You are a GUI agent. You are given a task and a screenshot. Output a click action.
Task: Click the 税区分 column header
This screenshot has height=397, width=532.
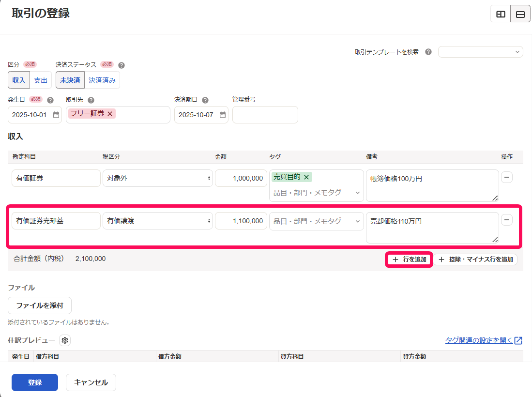coord(111,157)
